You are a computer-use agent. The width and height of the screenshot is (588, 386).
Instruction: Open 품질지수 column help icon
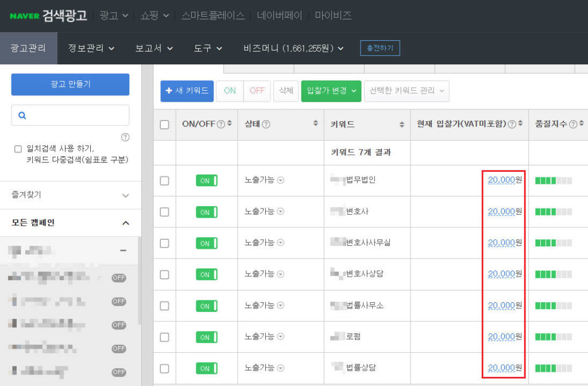pos(573,124)
